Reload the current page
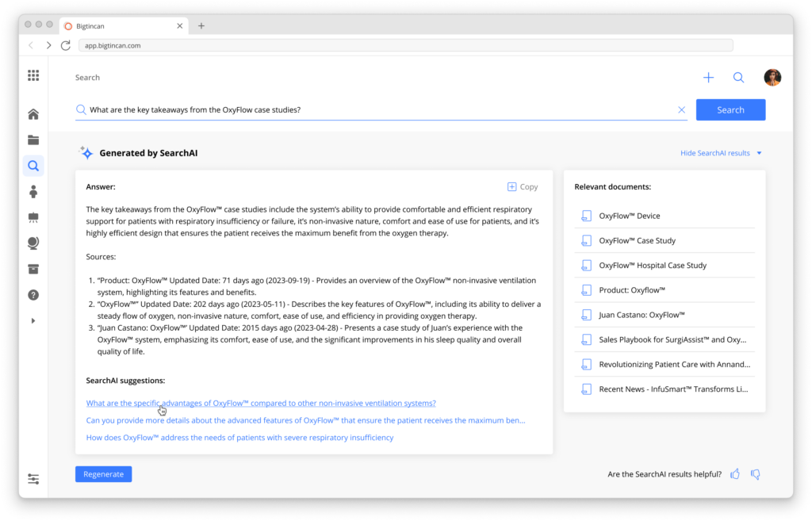This screenshot has width=812, height=521. 66,45
